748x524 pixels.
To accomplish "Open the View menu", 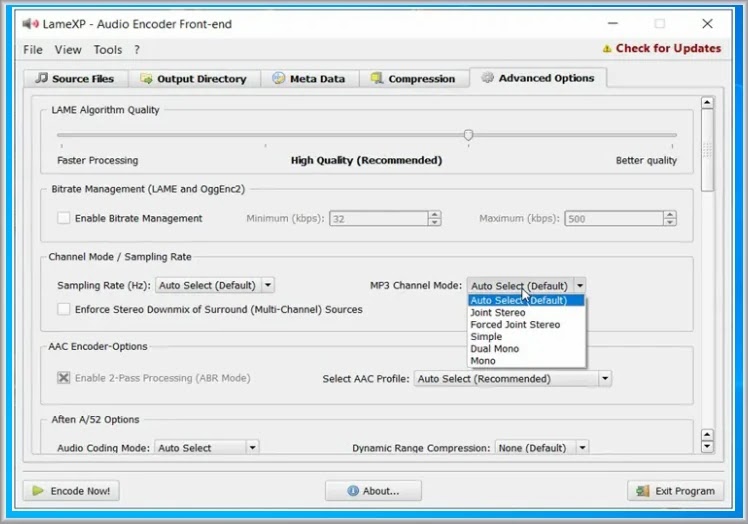I will coord(68,50).
